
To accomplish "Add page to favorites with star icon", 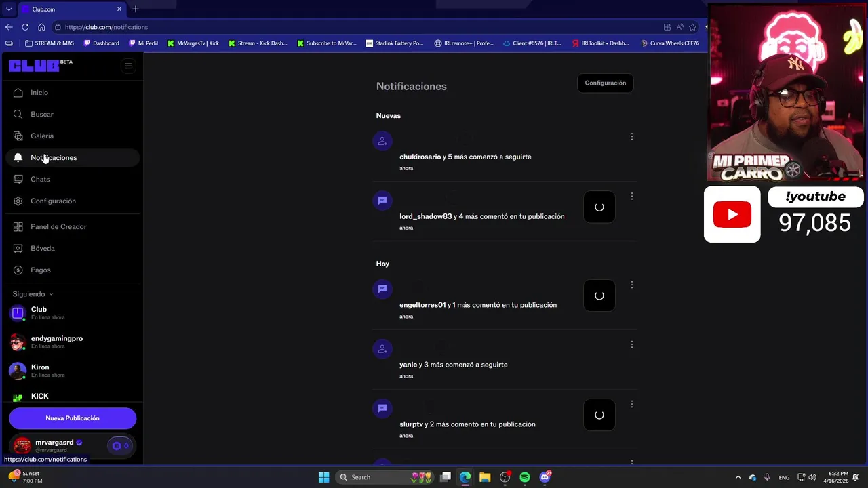I will point(692,27).
